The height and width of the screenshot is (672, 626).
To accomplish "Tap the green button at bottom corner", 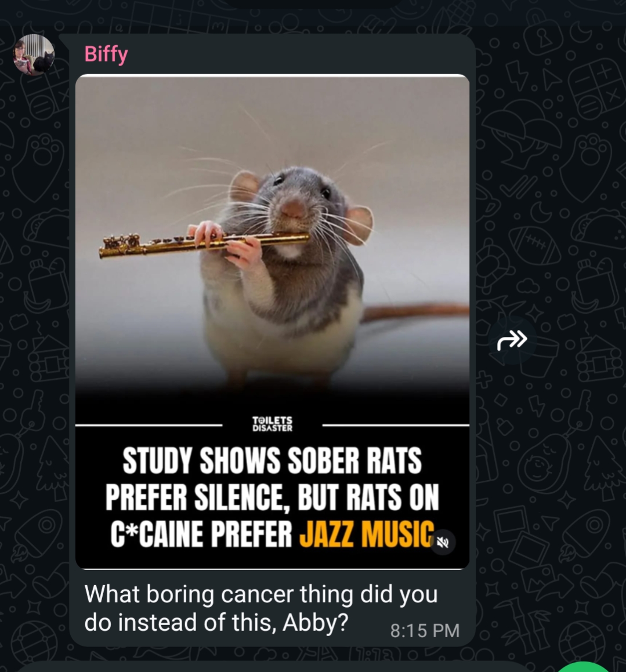I will pos(585,667).
